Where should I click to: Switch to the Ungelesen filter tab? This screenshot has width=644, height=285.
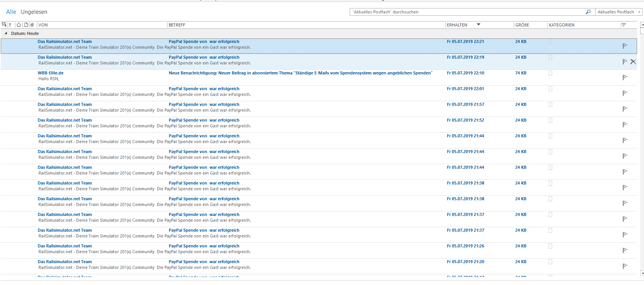click(34, 12)
